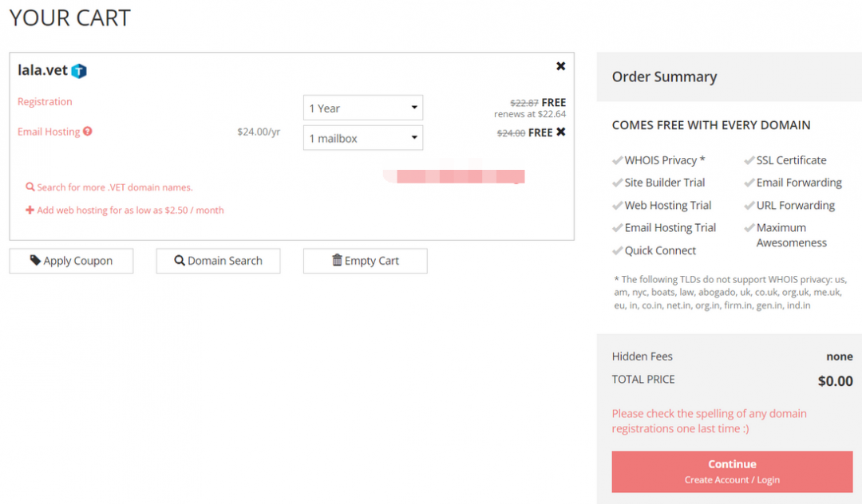This screenshot has height=504, width=862.
Task: Remove the free Email Hosting add-on
Action: point(561,132)
